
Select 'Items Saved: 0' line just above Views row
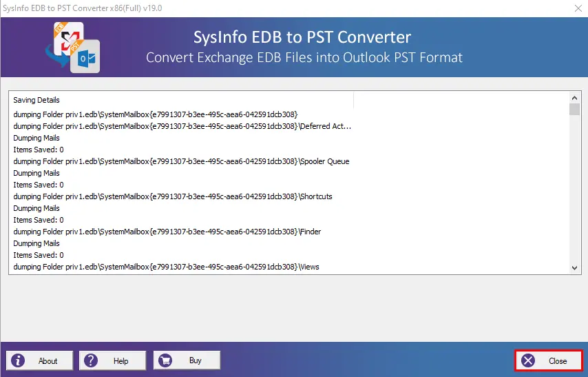[x=39, y=255]
